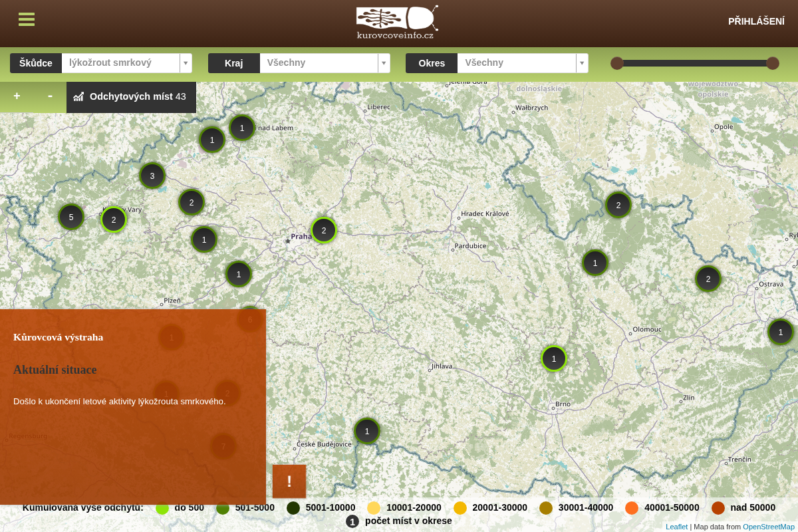Image resolution: width=798 pixels, height=532 pixels.
Task: Click green-ringed marker 2 at Karlovy Vary
Action: click(x=114, y=219)
